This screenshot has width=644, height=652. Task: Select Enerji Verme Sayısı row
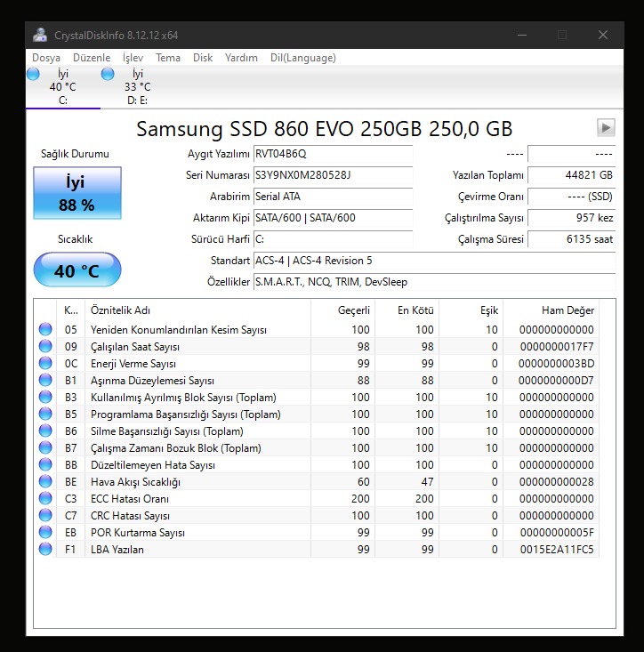317,364
